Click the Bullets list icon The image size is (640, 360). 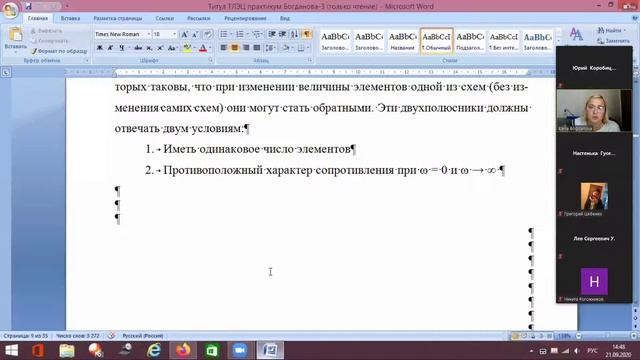click(224, 34)
